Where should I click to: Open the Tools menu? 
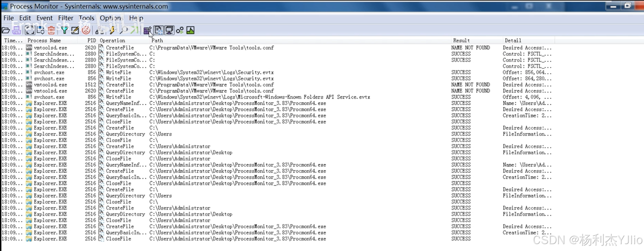86,18
